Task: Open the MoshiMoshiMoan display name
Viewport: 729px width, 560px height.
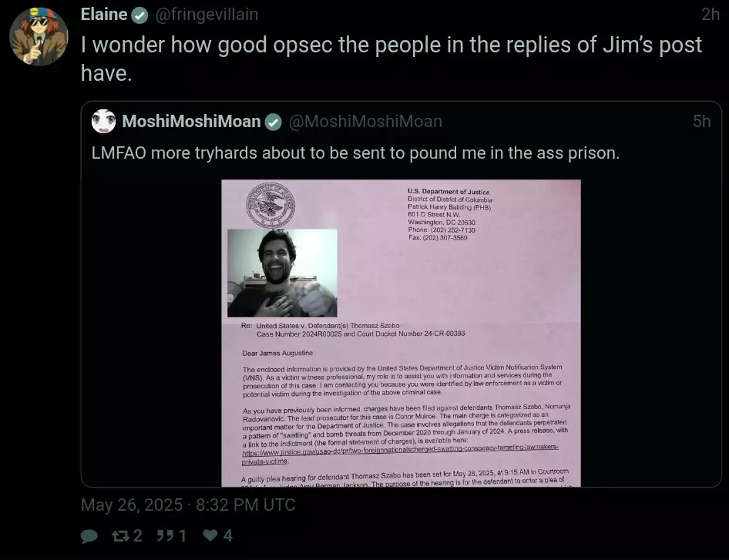Action: click(x=191, y=121)
